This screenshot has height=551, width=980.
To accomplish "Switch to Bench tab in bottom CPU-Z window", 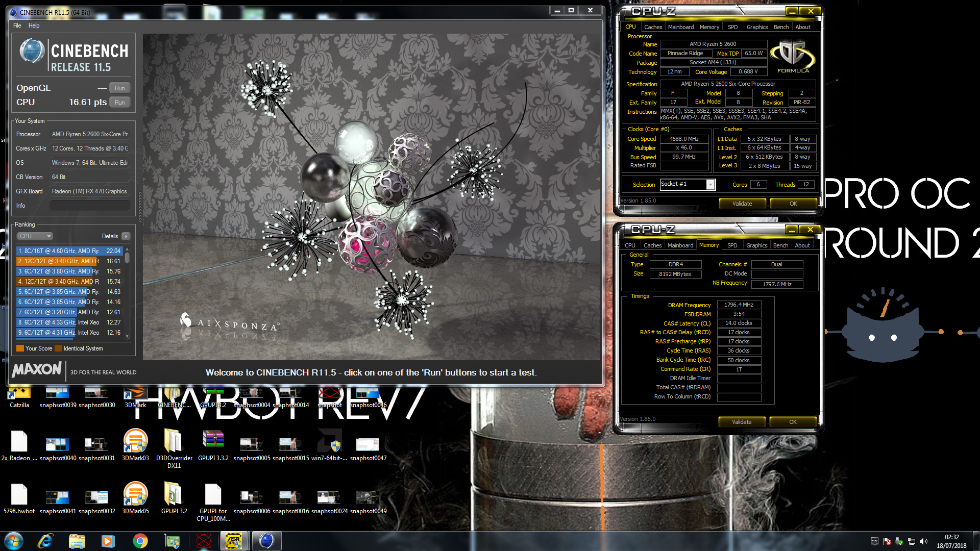I will 780,245.
